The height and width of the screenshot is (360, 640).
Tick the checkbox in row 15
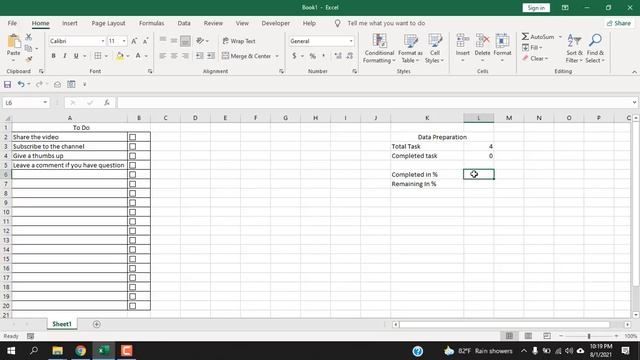[x=133, y=259]
